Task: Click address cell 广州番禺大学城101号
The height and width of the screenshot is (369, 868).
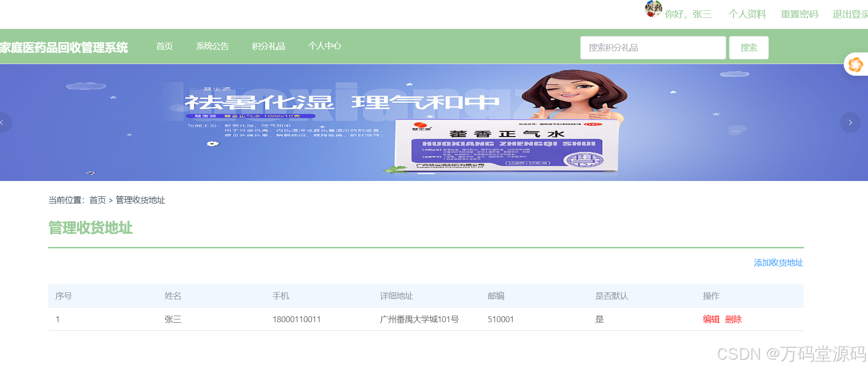Action: 419,319
